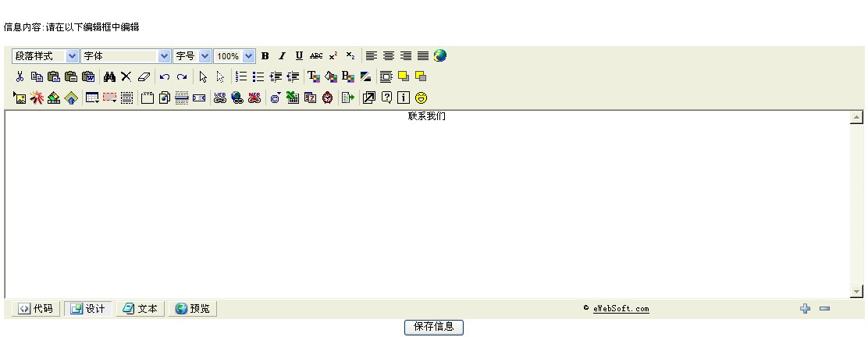This screenshot has width=868, height=337.
Task: Open the About info 'i' icon
Action: pos(404,98)
